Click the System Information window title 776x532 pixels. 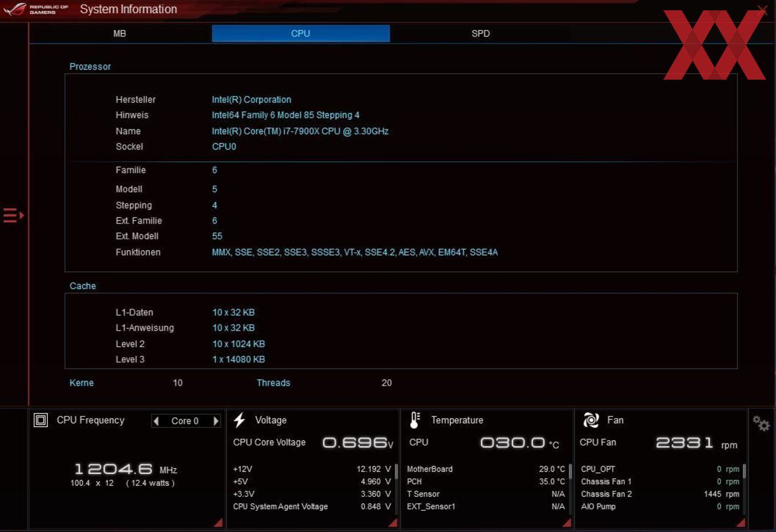click(x=128, y=9)
